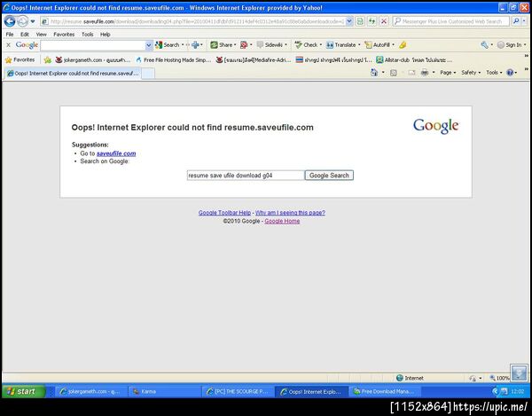Click the red pop-up blocker toolbar icon
The image size is (532, 416).
pyautogui.click(x=244, y=44)
